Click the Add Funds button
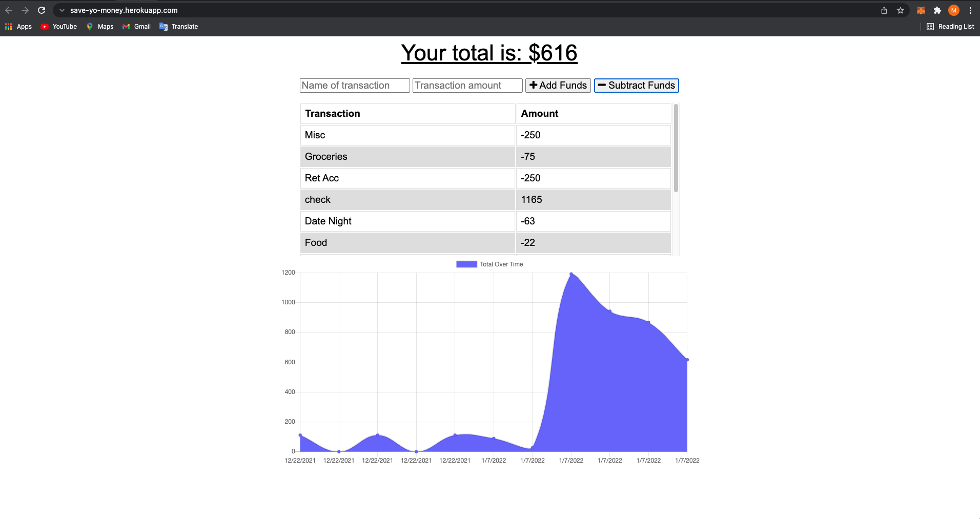The height and width of the screenshot is (519, 980). coord(558,86)
